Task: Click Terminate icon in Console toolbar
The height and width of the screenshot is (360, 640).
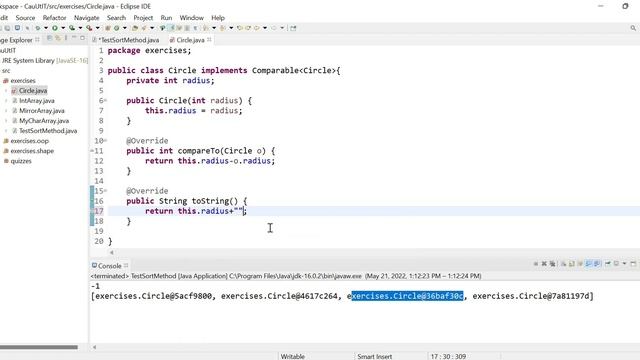Action: click(536, 264)
